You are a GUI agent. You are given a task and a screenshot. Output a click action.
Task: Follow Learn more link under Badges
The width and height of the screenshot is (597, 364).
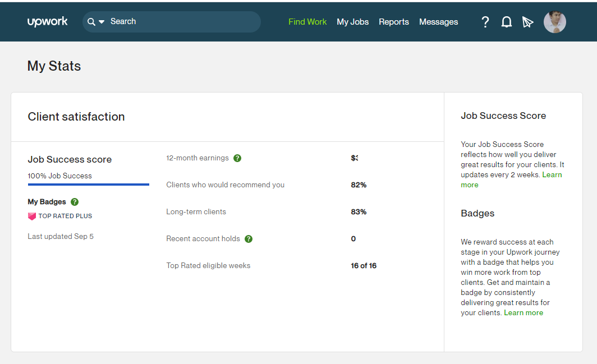523,312
